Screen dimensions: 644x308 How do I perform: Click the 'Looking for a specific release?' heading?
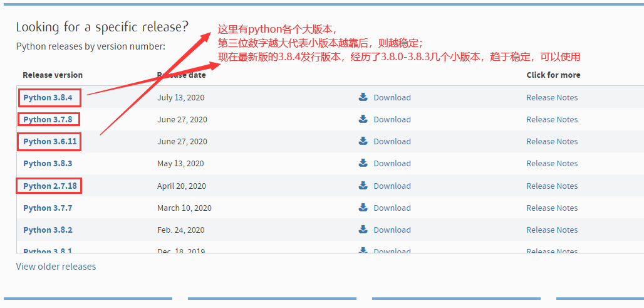point(102,27)
